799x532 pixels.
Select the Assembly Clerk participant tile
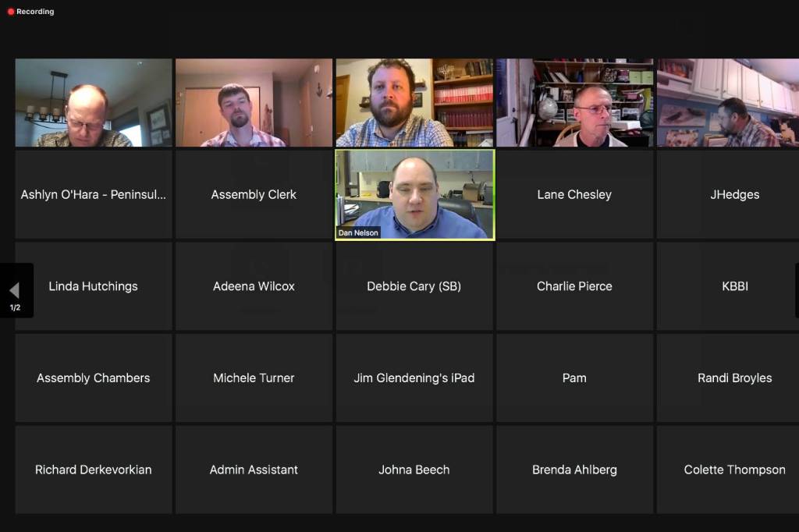(x=254, y=195)
